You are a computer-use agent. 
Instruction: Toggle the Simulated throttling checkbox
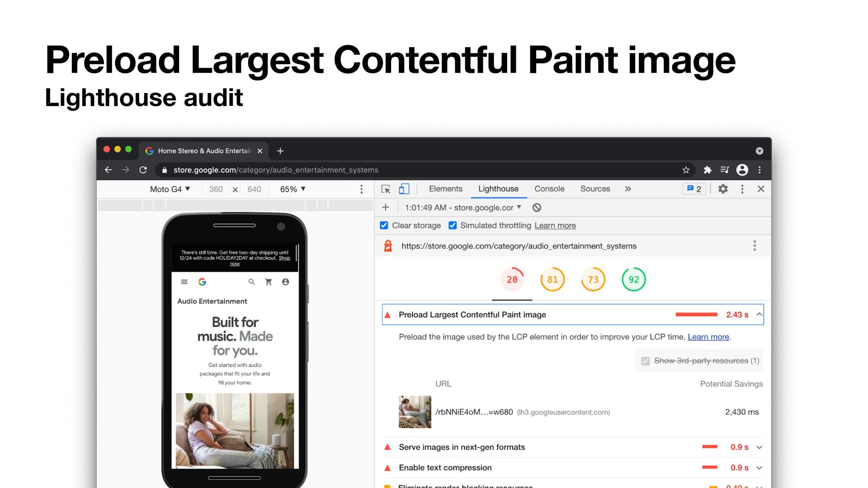point(453,225)
